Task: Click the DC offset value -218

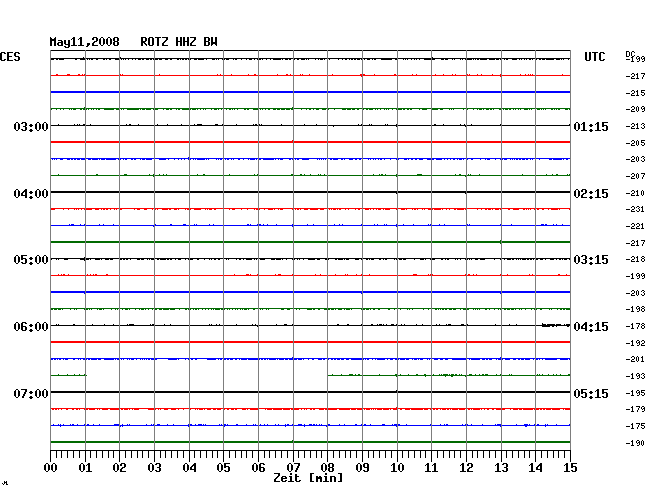Action: click(635, 259)
